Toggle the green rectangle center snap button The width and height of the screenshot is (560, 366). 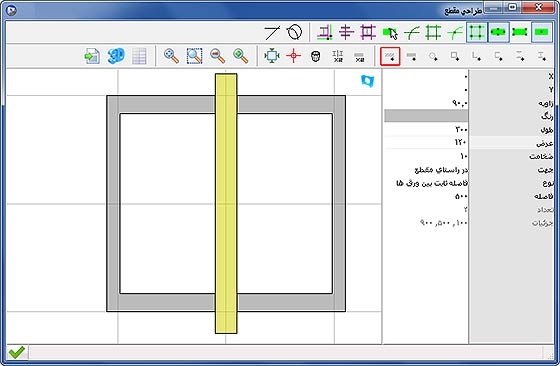click(x=541, y=32)
